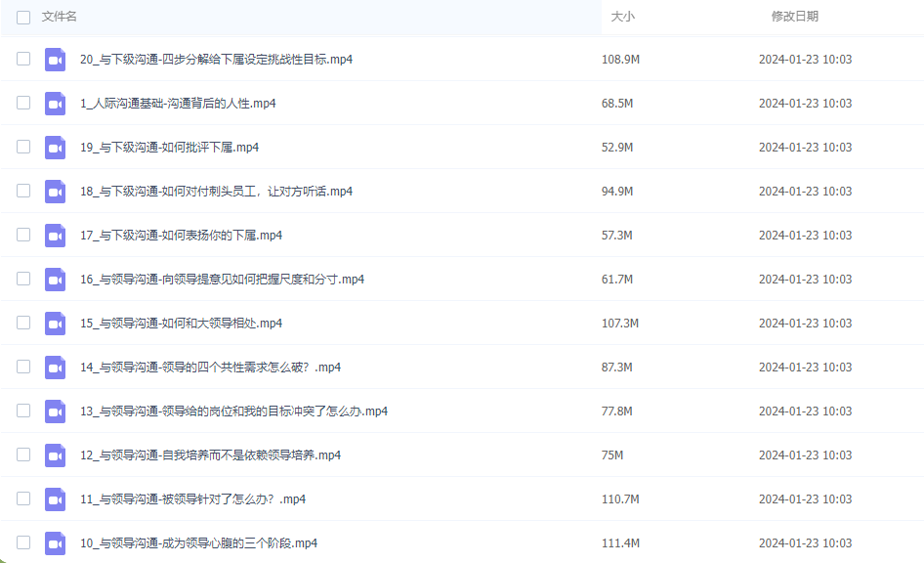Click video icon for 12_与领导沟通 file

click(55, 455)
